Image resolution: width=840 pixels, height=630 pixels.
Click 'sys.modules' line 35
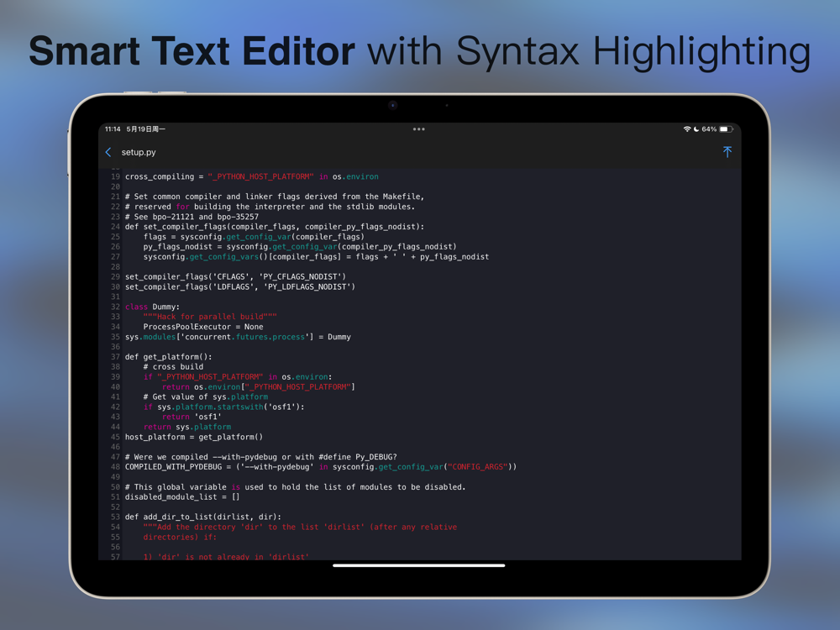(x=238, y=337)
